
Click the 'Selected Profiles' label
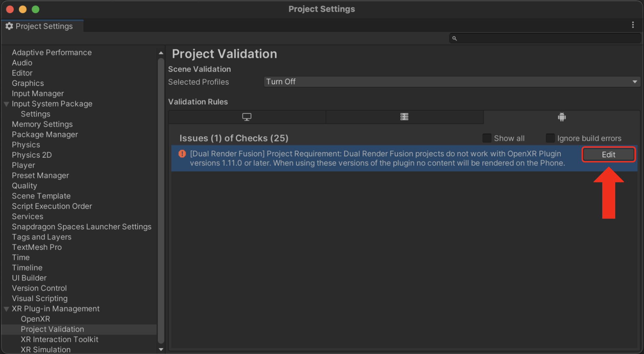[198, 82]
